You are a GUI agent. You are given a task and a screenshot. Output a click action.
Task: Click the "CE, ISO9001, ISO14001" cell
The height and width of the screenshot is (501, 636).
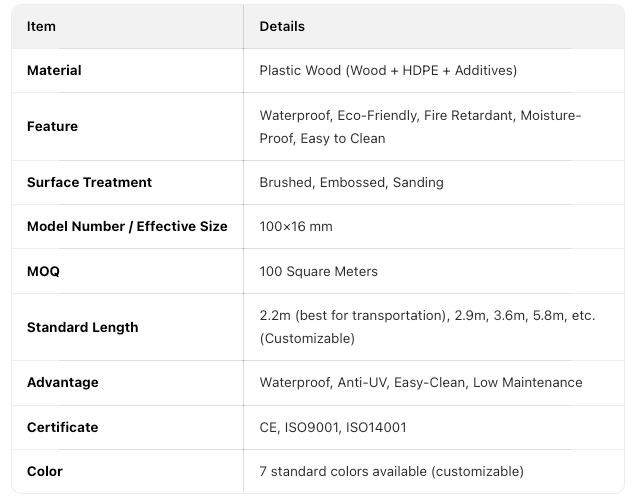point(332,427)
